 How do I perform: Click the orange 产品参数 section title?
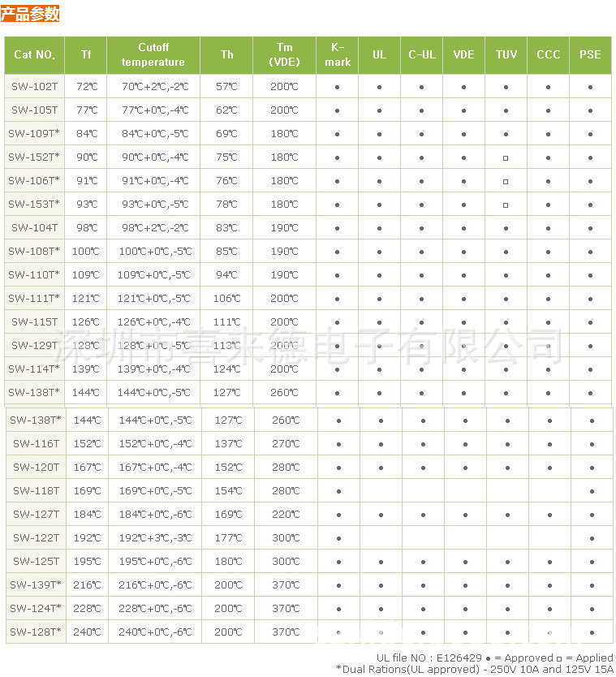30,14
